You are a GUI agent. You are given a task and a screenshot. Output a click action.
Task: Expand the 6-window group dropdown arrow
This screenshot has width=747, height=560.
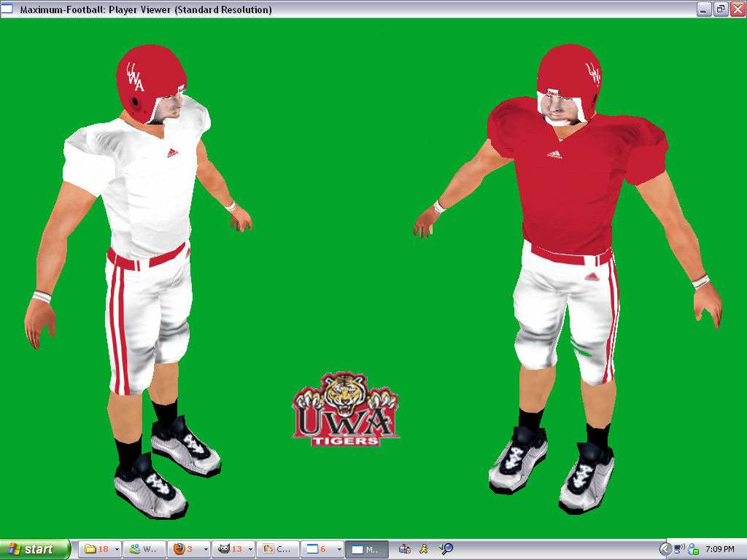click(x=339, y=549)
